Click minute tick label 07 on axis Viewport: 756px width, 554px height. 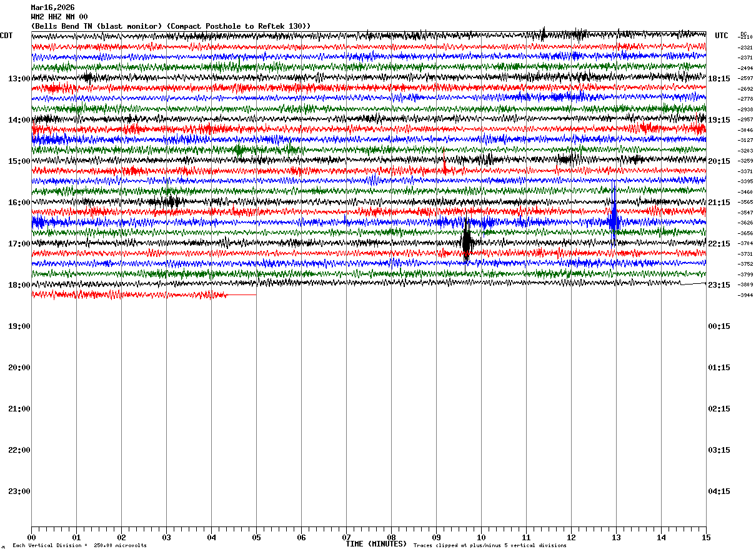[x=346, y=538]
